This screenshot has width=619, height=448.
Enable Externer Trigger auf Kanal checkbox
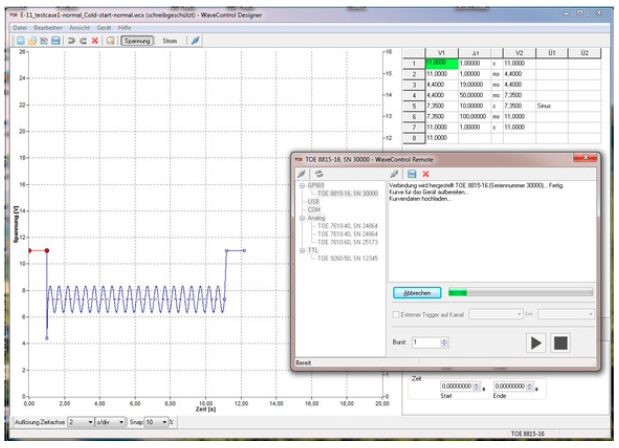coord(396,315)
